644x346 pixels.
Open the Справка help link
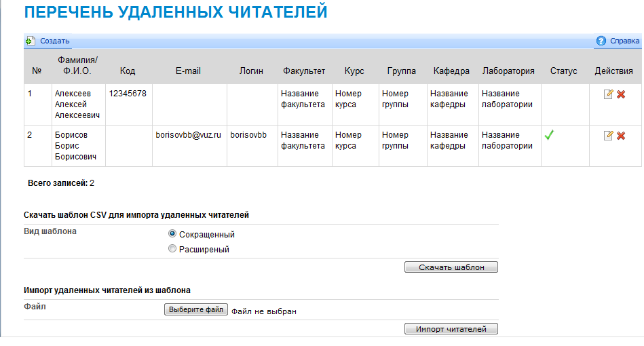(x=624, y=41)
